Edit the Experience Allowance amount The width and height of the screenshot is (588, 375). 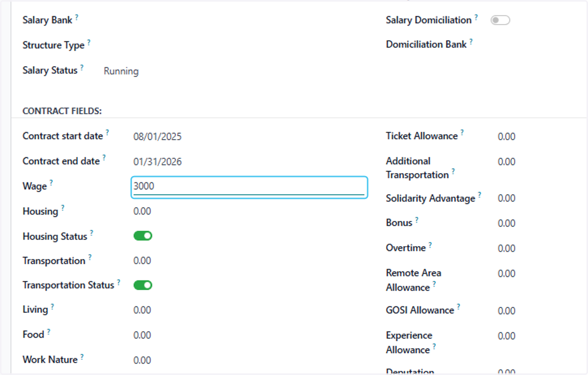click(x=507, y=336)
